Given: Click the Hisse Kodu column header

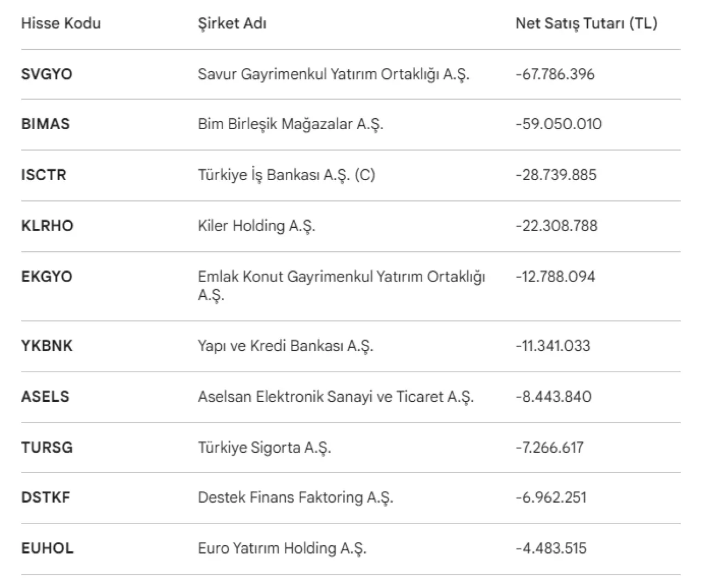Looking at the screenshot, I should (61, 24).
